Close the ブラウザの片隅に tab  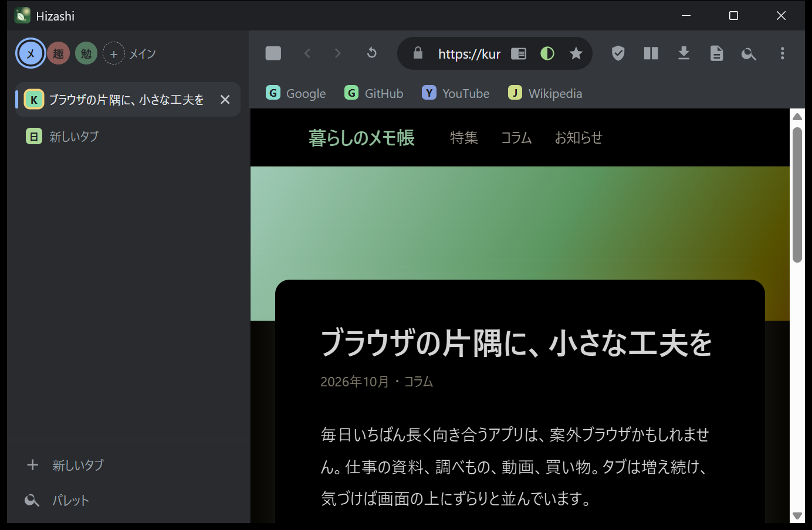point(225,100)
